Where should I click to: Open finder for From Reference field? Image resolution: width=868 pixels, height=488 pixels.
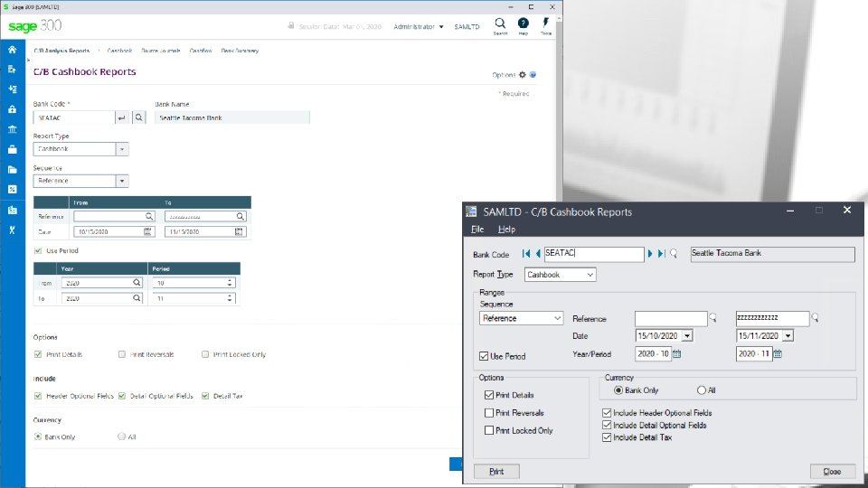pyautogui.click(x=149, y=216)
